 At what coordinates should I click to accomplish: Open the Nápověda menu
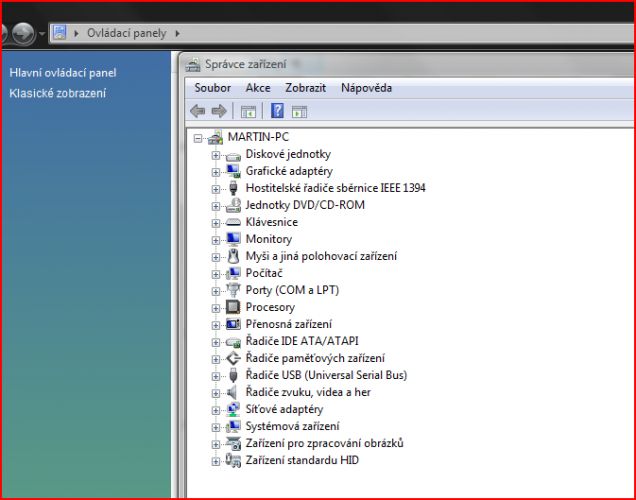[366, 88]
